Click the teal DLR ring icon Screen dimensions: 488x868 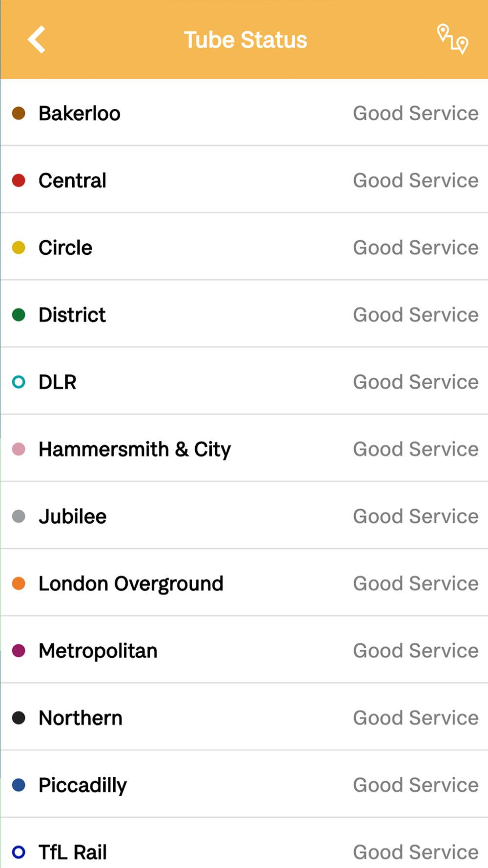[19, 382]
